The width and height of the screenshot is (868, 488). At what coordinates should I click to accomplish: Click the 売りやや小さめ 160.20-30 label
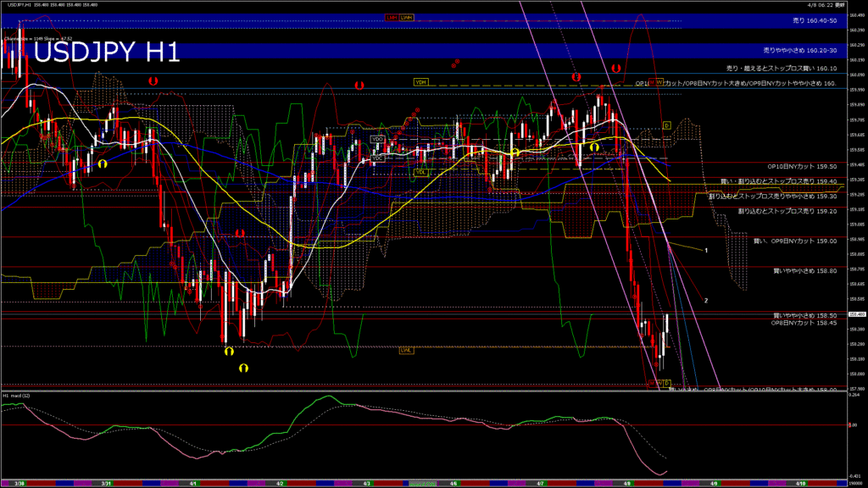(799, 50)
